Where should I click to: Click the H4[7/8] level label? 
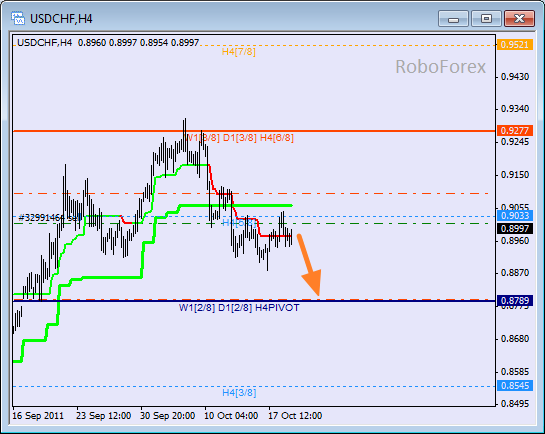click(x=239, y=52)
